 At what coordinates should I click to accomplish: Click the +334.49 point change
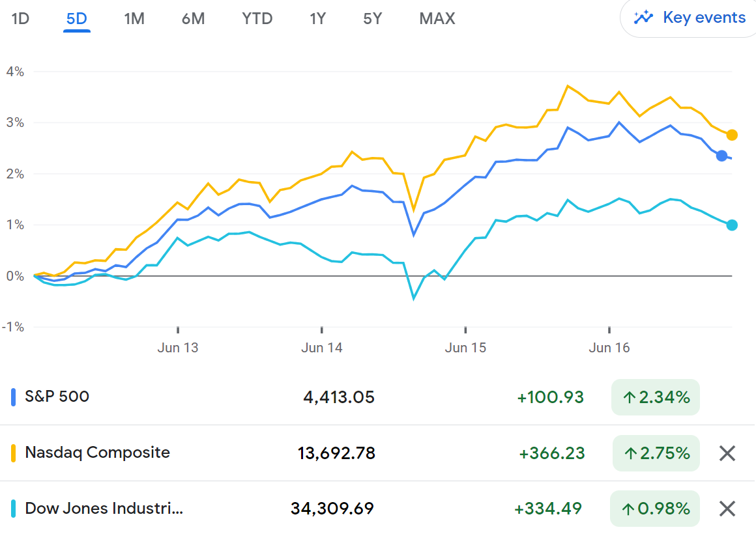[548, 509]
